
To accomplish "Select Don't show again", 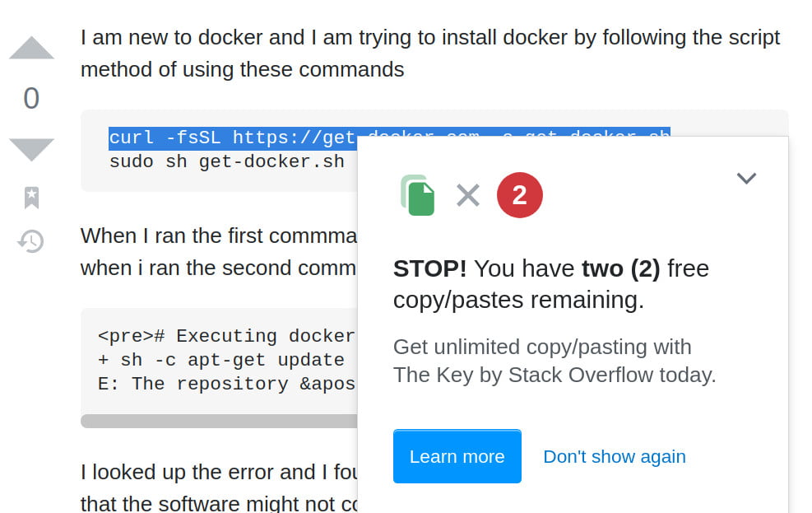I will point(614,456).
